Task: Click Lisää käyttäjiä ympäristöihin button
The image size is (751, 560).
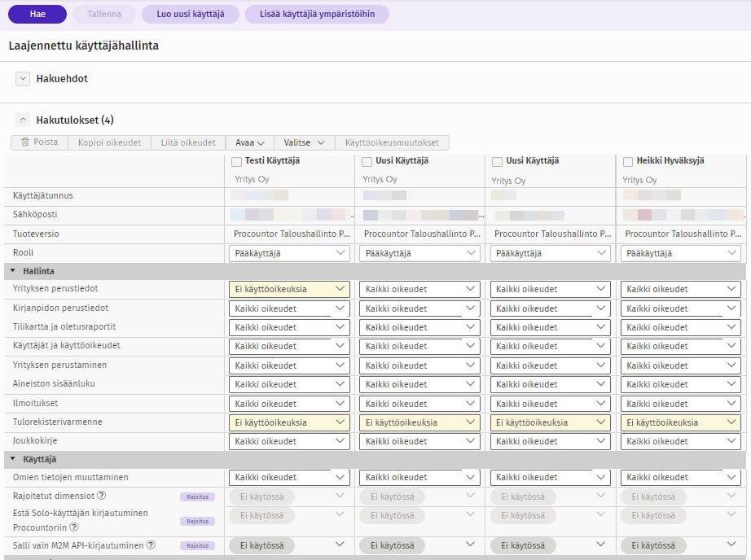Action: (317, 15)
